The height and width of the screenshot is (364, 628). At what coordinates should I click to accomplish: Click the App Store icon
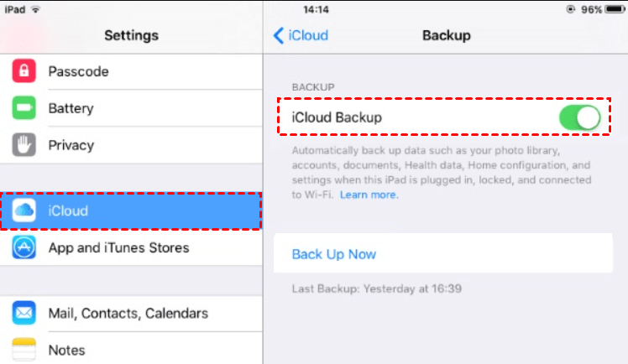click(x=24, y=247)
